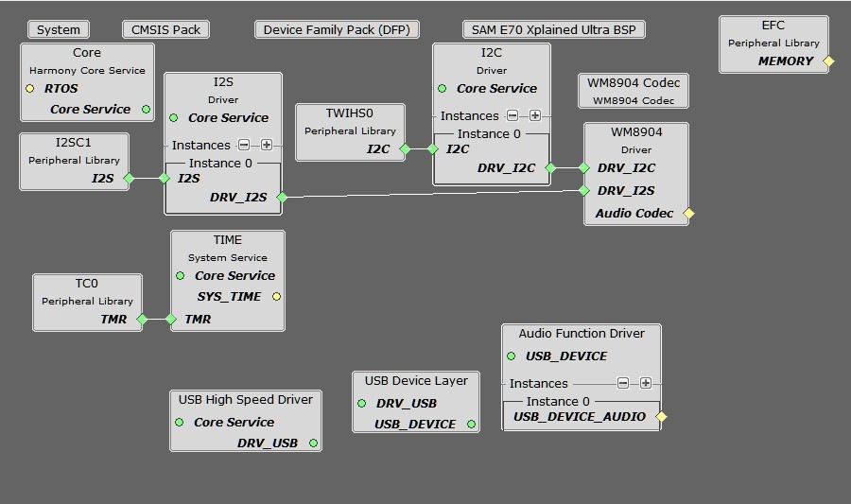Click the yellow Audio Codec diamond on WM8904 Driver
The width and height of the screenshot is (851, 504).
click(x=688, y=213)
